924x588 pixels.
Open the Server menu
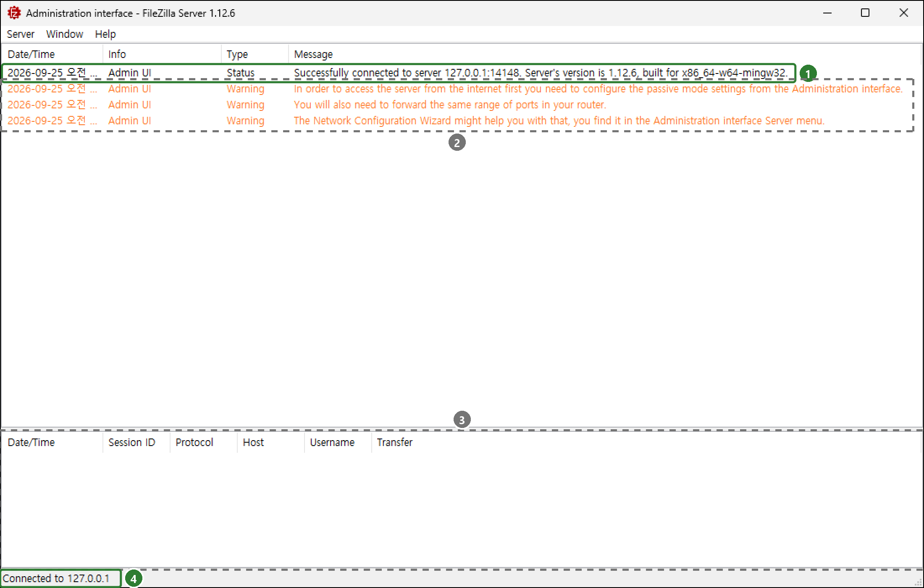click(21, 34)
